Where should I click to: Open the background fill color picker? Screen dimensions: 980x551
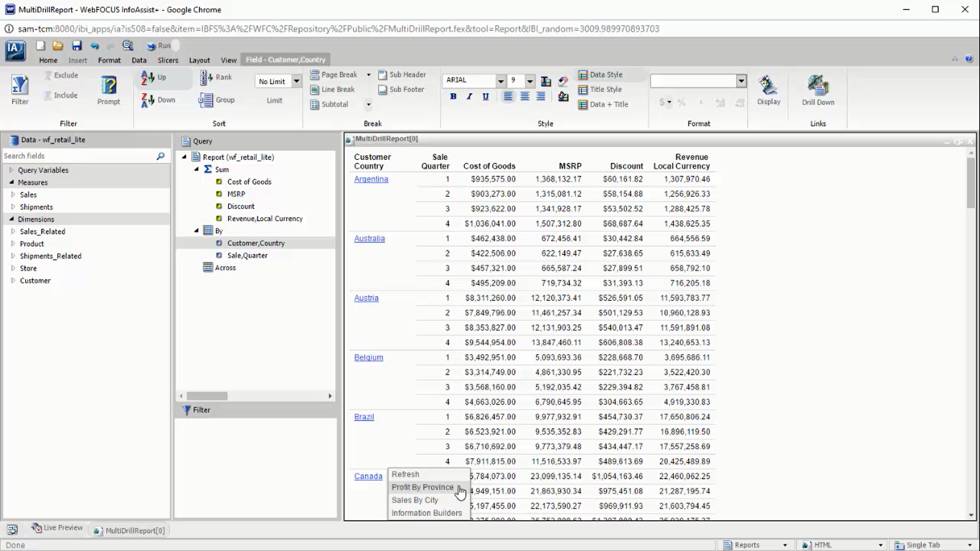pyautogui.click(x=563, y=97)
